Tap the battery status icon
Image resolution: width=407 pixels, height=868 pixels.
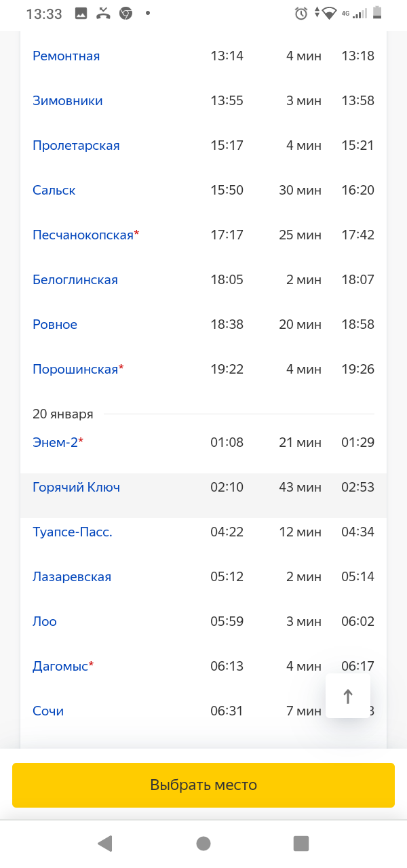[x=378, y=13]
